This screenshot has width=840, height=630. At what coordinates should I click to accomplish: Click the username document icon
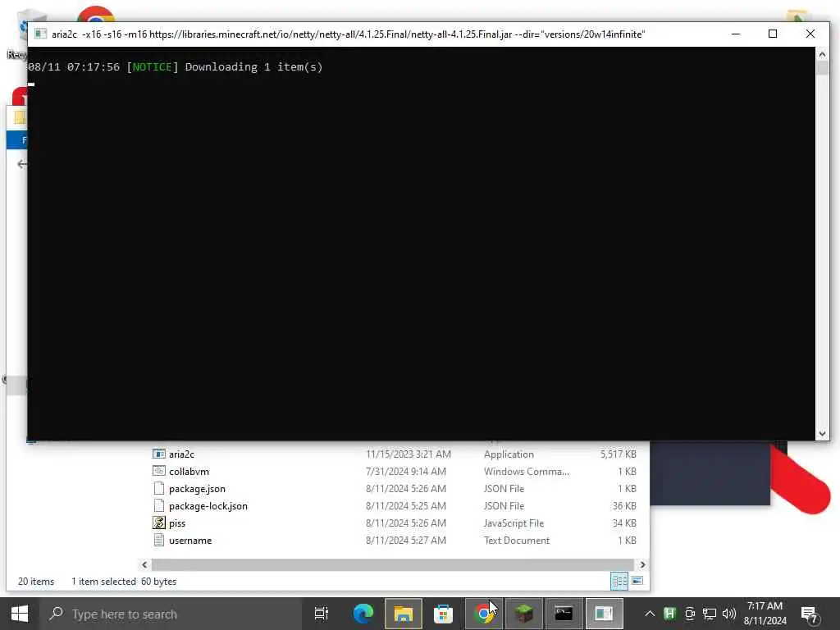pos(158,540)
